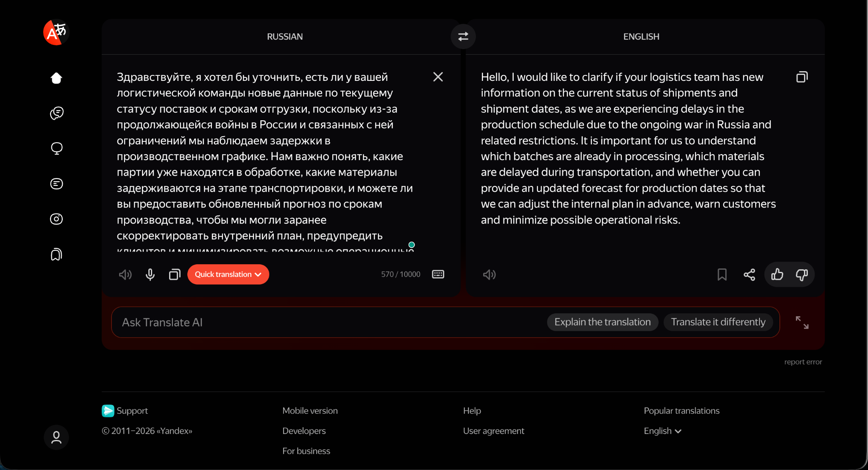Open the For business link

[x=306, y=451]
